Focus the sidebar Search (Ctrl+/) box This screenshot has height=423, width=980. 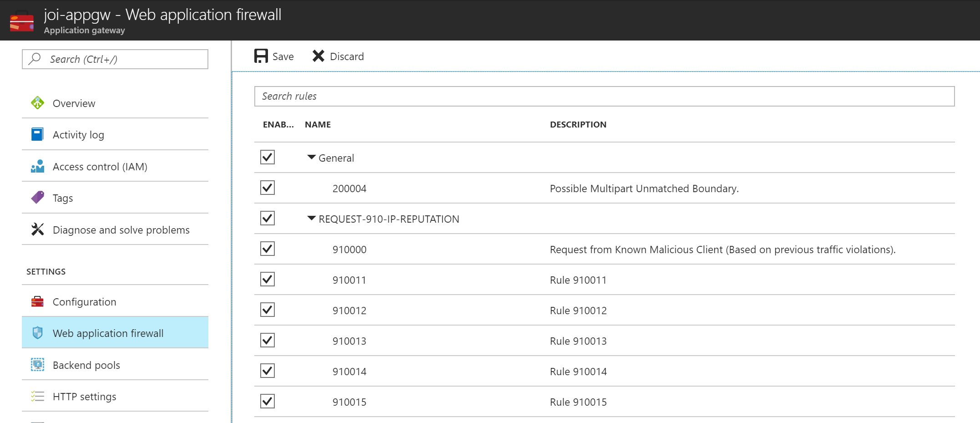(x=115, y=59)
